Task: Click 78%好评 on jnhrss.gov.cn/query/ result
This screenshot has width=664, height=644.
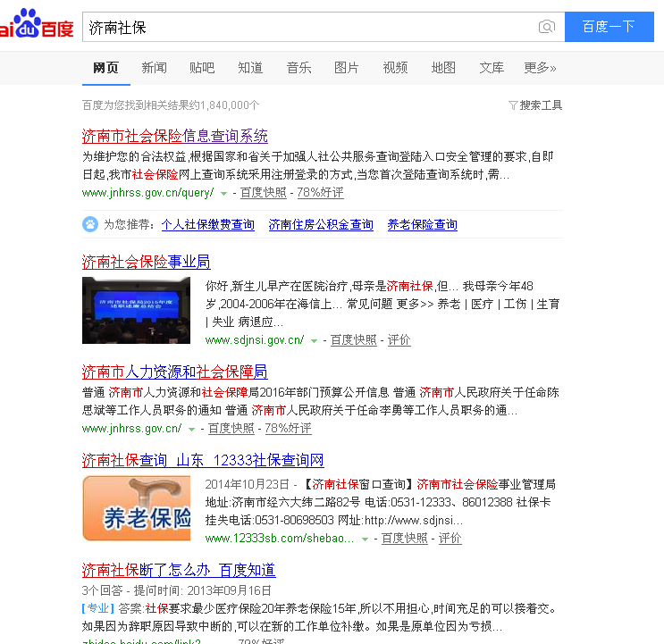Action: pos(320,193)
